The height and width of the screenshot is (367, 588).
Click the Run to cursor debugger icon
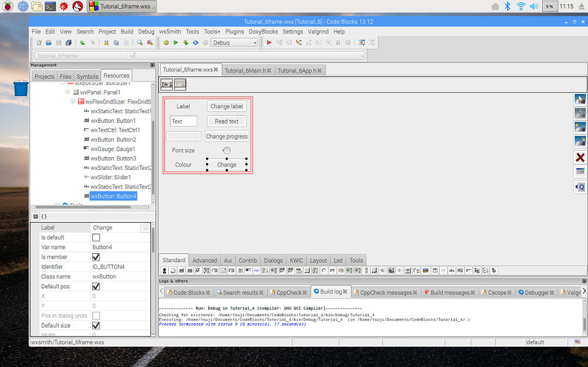(x=279, y=43)
